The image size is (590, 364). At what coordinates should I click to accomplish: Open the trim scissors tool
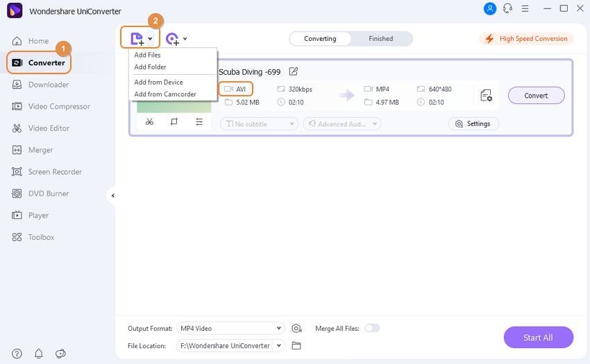click(x=149, y=121)
